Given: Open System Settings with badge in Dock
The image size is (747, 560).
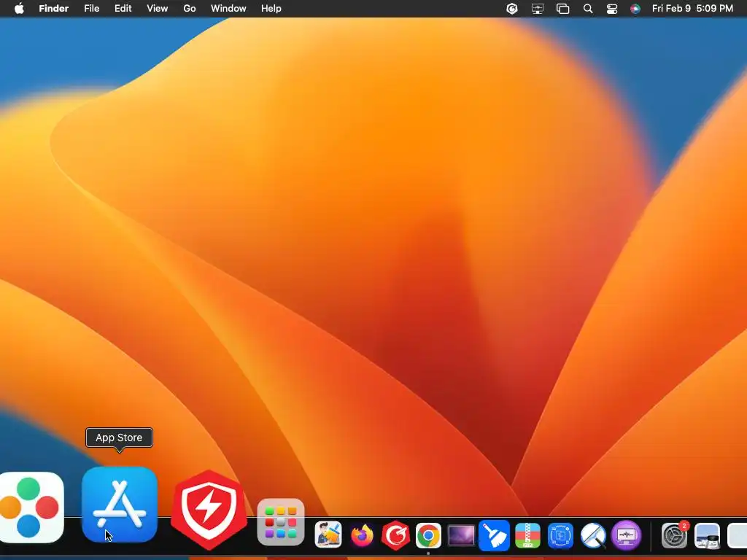Looking at the screenshot, I should (675, 535).
